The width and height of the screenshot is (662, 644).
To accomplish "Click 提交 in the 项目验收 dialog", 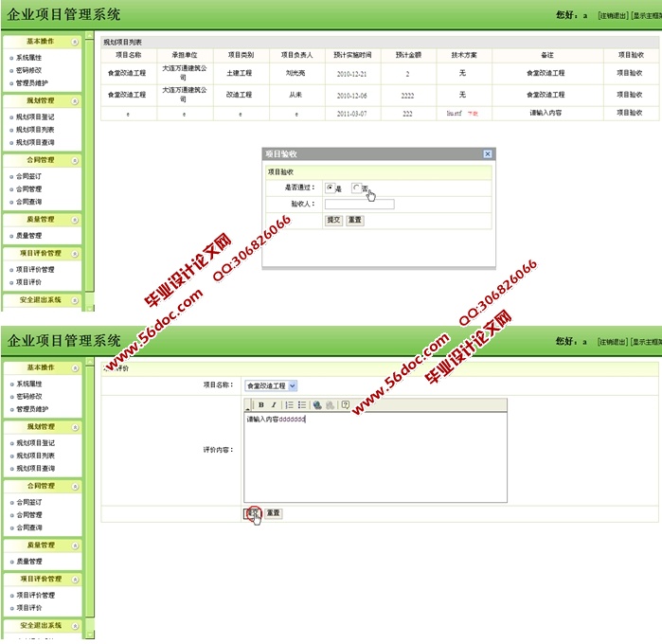I will point(333,220).
